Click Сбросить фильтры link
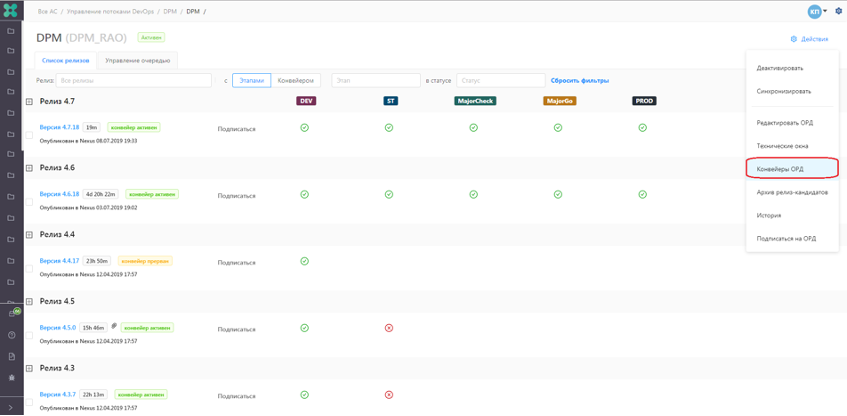 pos(579,80)
